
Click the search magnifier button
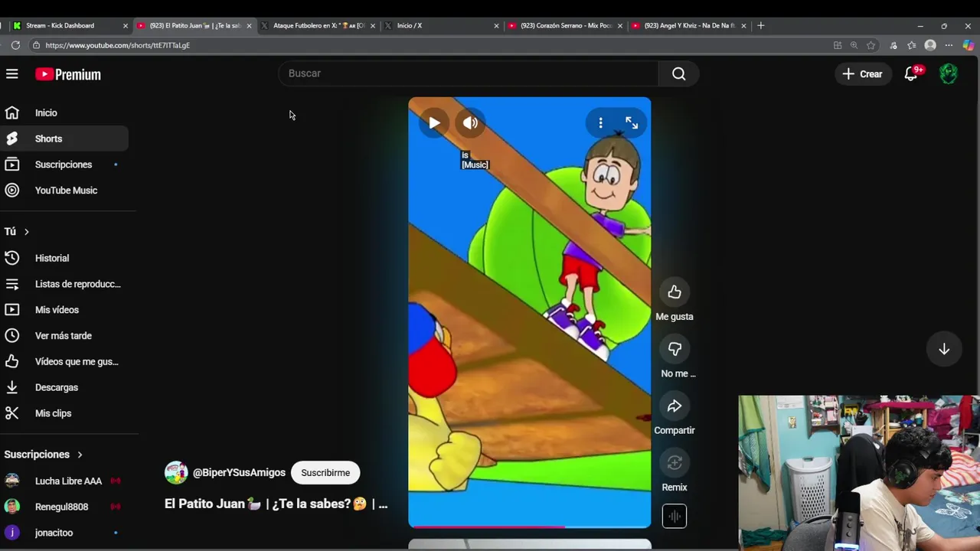point(678,73)
